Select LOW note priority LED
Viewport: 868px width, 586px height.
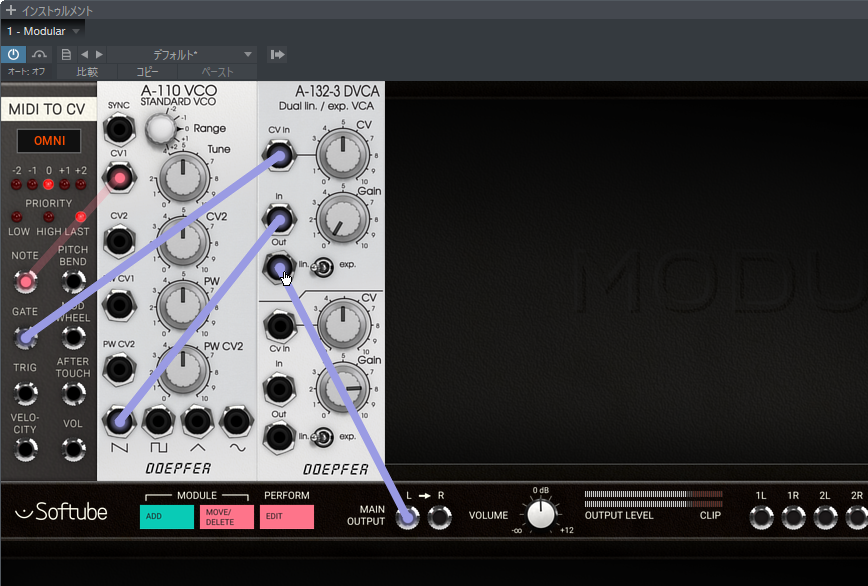tap(17, 216)
